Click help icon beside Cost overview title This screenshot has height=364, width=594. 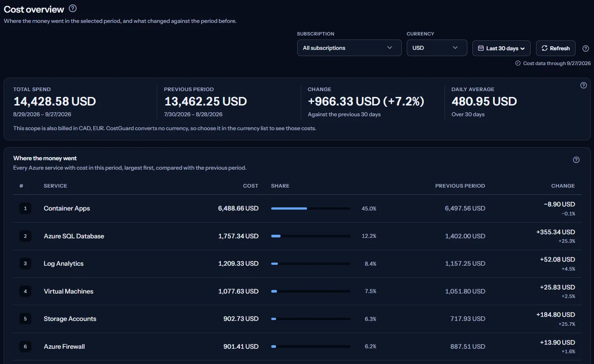pyautogui.click(x=73, y=9)
